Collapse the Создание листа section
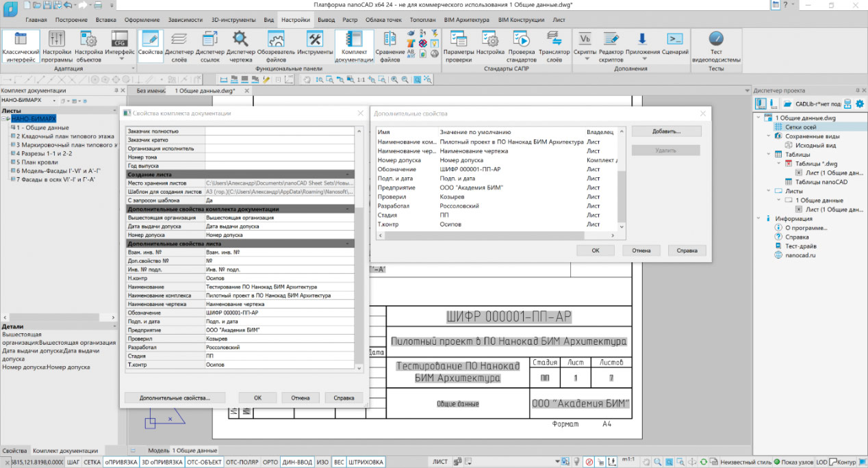This screenshot has width=868, height=468. tap(346, 174)
